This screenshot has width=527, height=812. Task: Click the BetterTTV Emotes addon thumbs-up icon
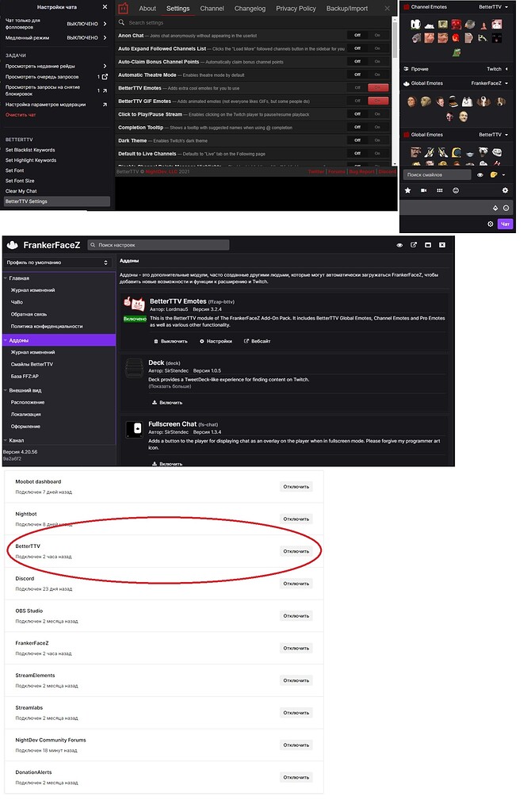(134, 304)
